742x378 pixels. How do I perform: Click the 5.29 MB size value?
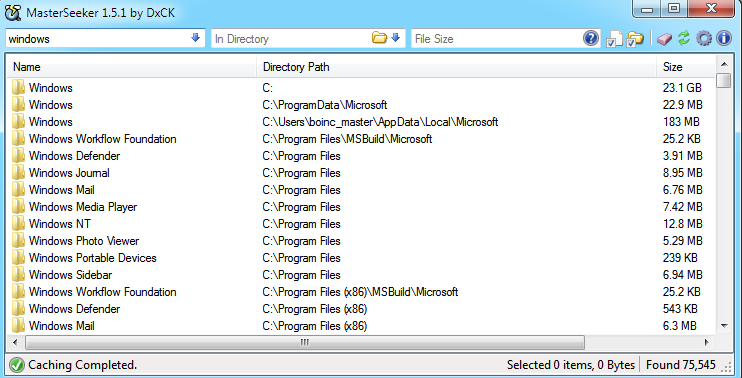(x=682, y=241)
